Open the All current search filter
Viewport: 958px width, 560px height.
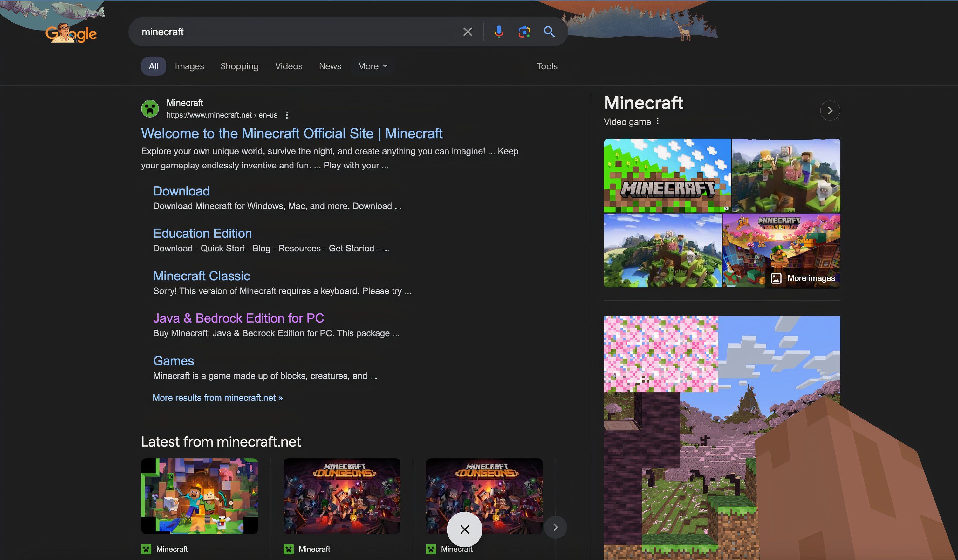[x=153, y=65]
